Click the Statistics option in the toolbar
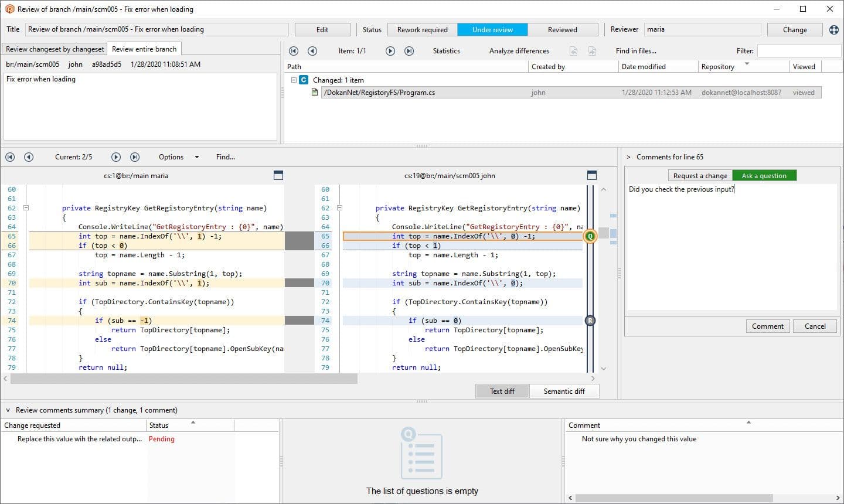844x504 pixels. click(x=445, y=51)
